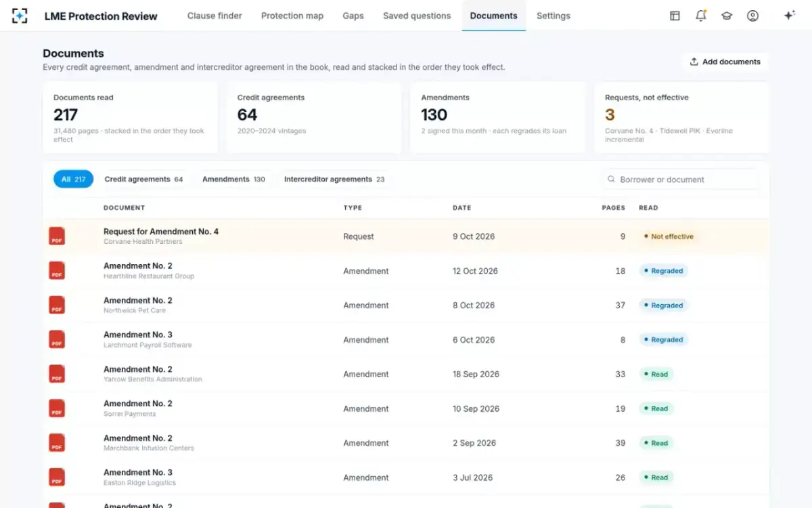
Task: Open Saved questions tab
Action: 417,16
